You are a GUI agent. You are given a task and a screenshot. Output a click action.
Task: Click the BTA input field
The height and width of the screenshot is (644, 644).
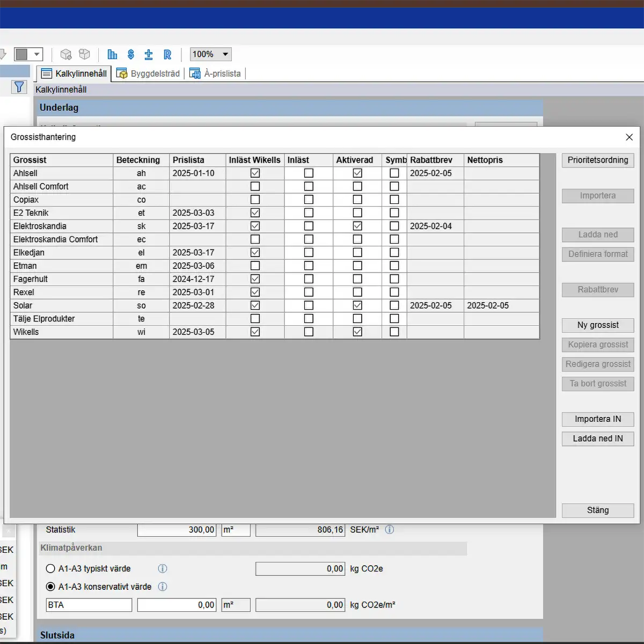[x=89, y=605]
